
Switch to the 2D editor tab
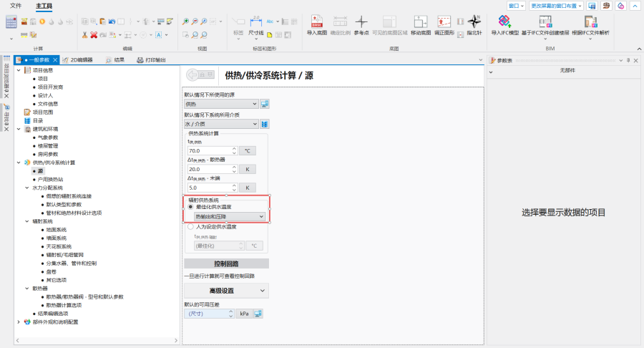point(78,60)
